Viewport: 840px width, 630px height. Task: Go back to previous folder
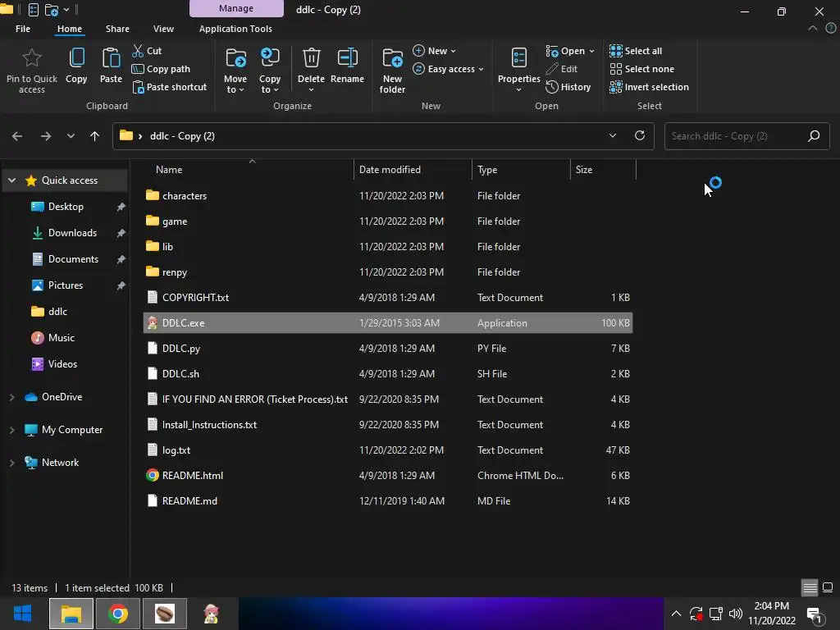click(x=17, y=136)
